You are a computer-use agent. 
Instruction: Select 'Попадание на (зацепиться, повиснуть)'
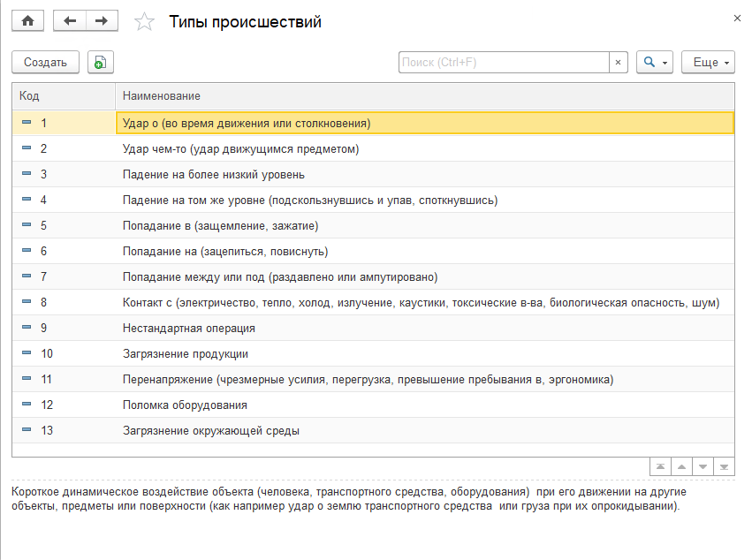424,251
